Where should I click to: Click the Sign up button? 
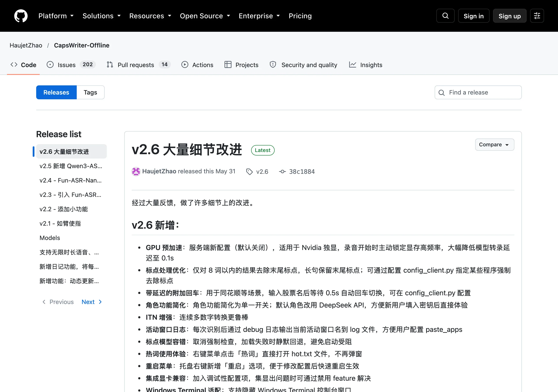point(510,16)
